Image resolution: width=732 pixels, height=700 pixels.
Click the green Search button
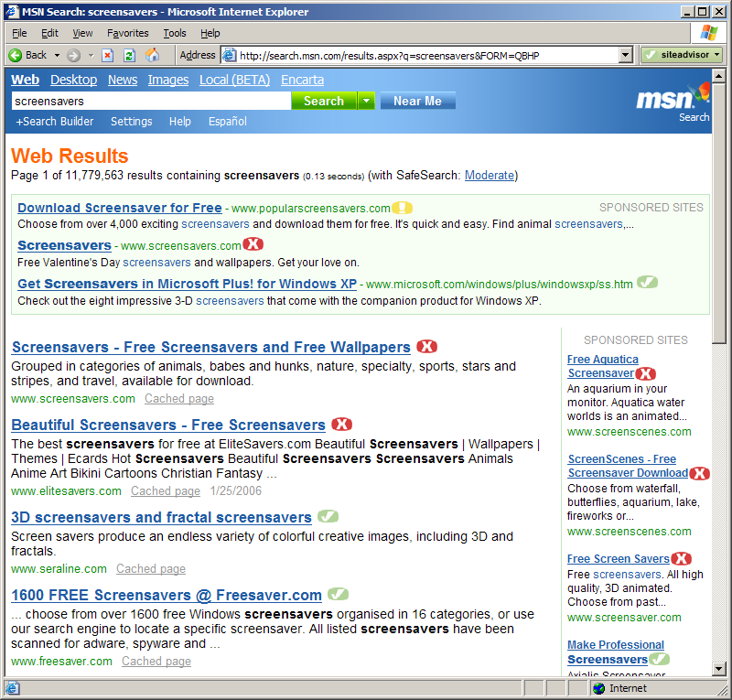tap(324, 101)
